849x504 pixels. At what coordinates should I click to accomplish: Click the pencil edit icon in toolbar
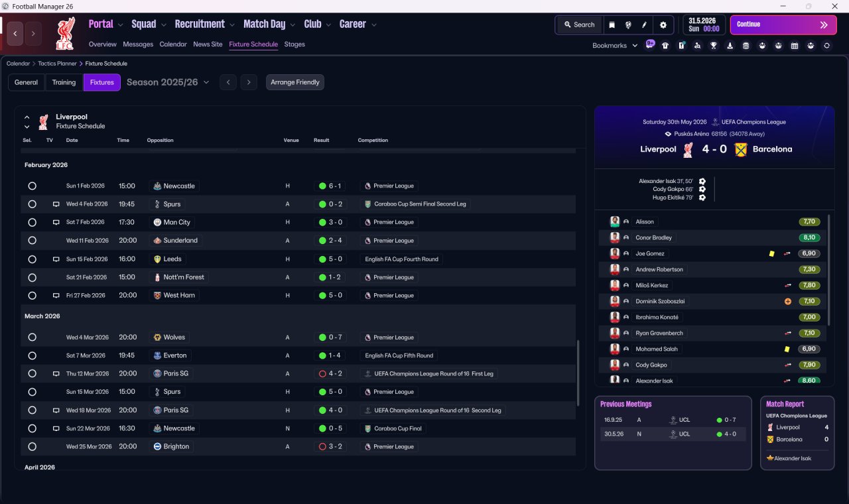pos(644,25)
